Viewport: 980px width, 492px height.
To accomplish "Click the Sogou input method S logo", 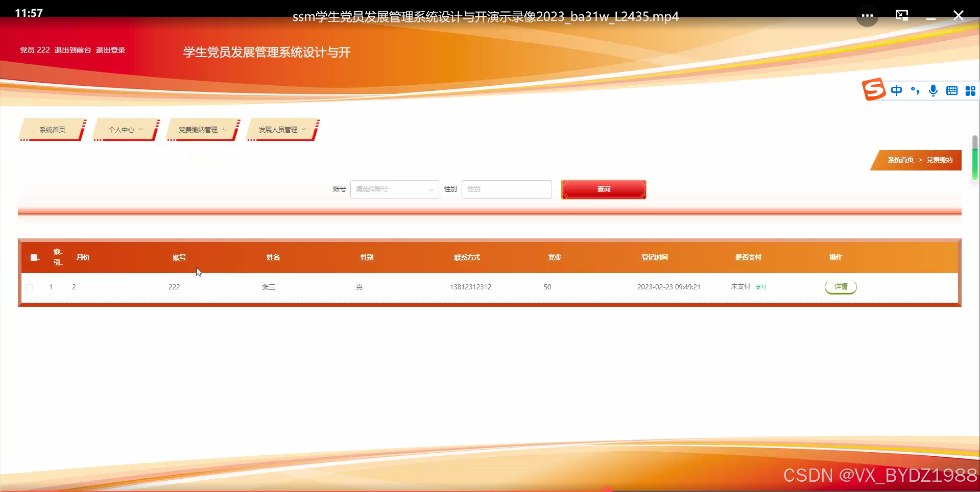I will (874, 89).
